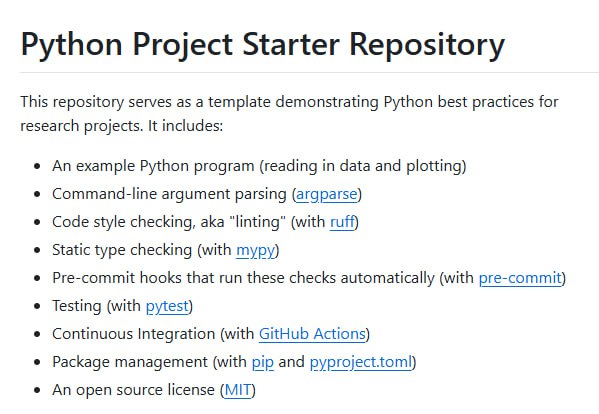Visit the pre-commit link

point(520,278)
